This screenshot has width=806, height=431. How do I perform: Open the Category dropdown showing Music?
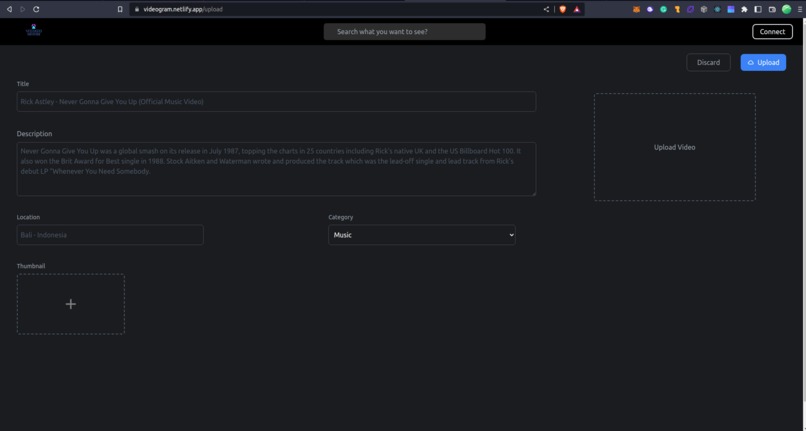point(422,235)
